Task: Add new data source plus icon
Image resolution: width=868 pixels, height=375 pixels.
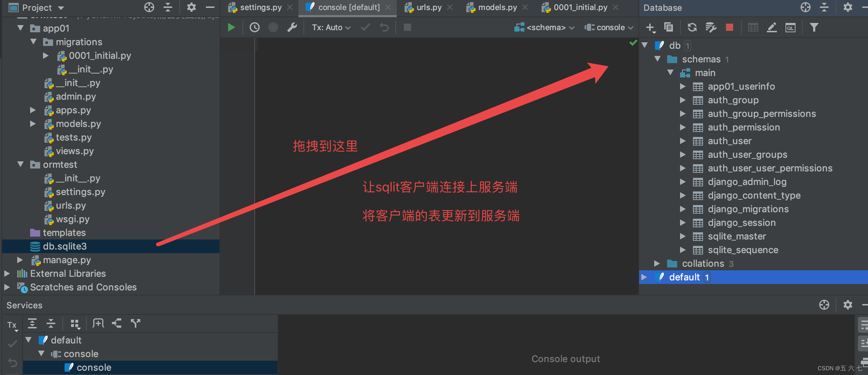Action: pos(650,28)
